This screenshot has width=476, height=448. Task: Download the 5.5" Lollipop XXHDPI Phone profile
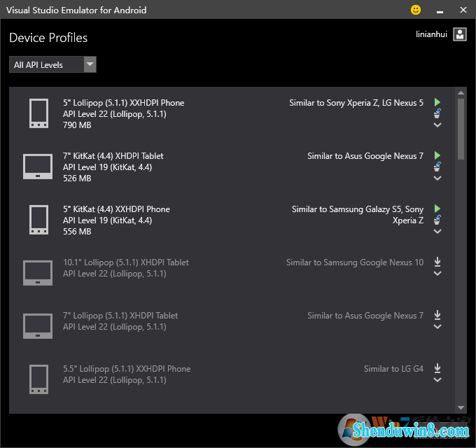[437, 368]
